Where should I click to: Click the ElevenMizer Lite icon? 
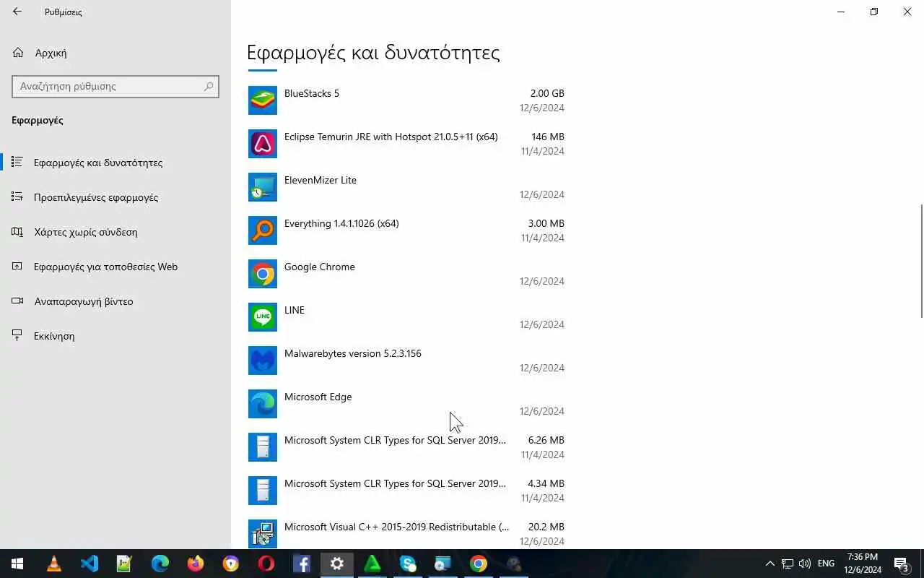263,187
